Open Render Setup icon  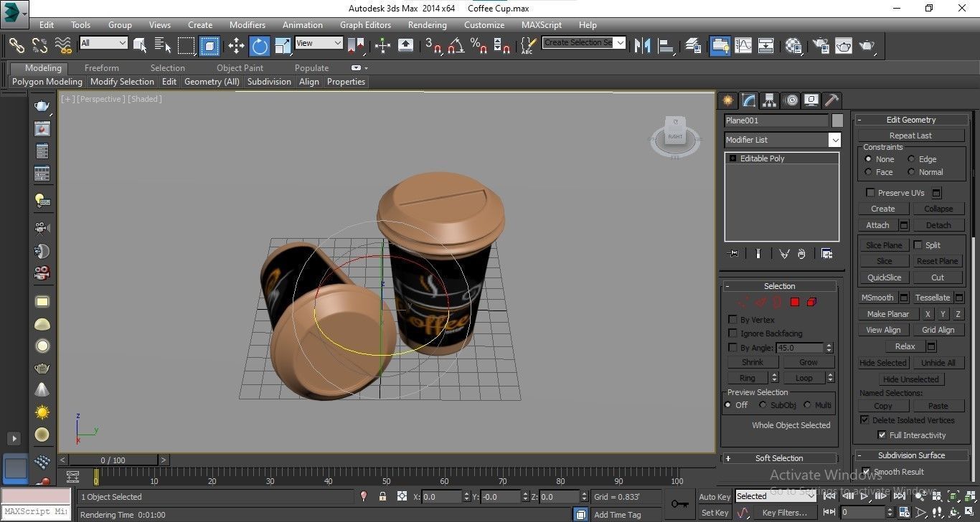click(x=821, y=46)
